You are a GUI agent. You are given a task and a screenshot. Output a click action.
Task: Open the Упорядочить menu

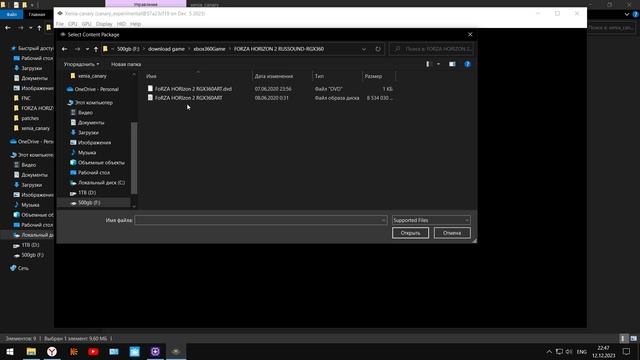tap(81, 64)
